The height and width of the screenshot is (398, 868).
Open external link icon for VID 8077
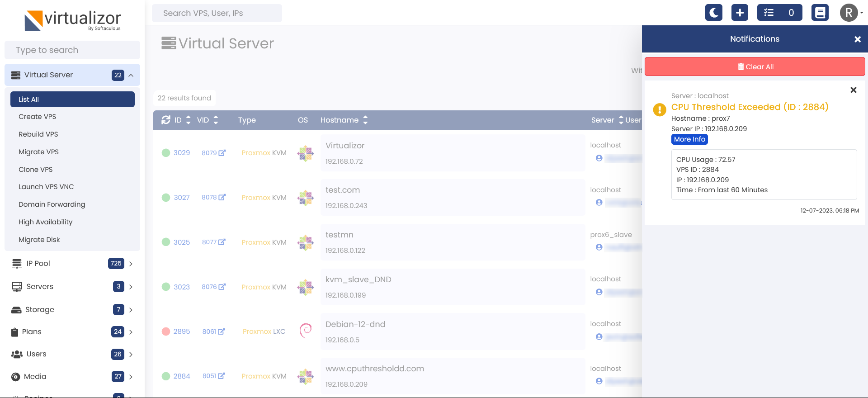point(222,242)
